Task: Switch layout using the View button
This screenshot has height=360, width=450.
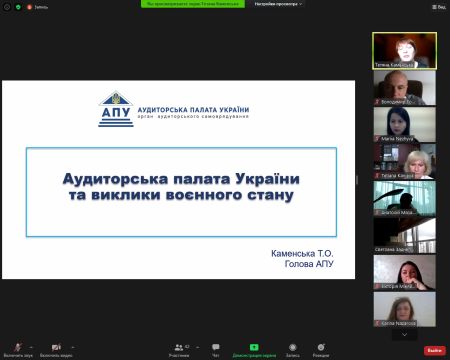Action: [439, 7]
